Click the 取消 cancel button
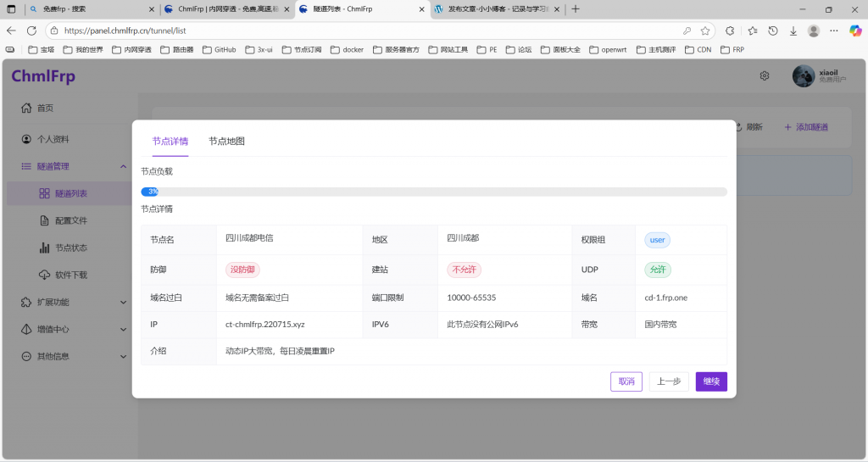 626,381
